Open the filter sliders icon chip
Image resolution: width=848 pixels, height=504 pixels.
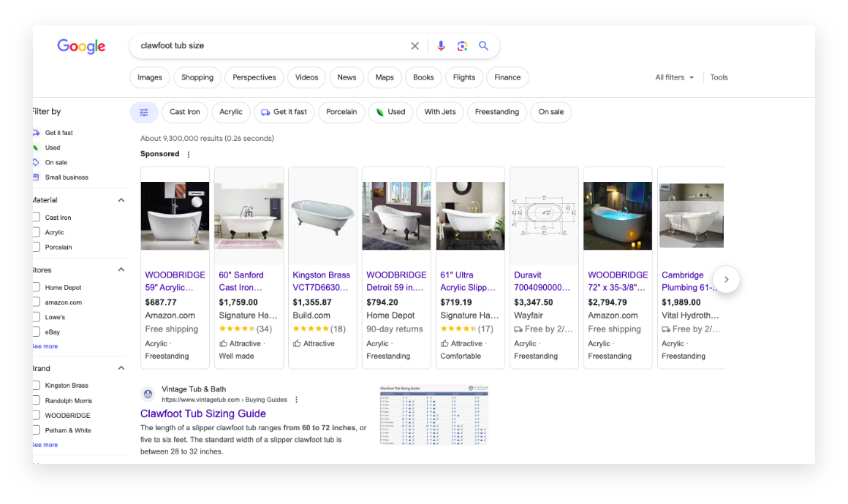coord(144,112)
